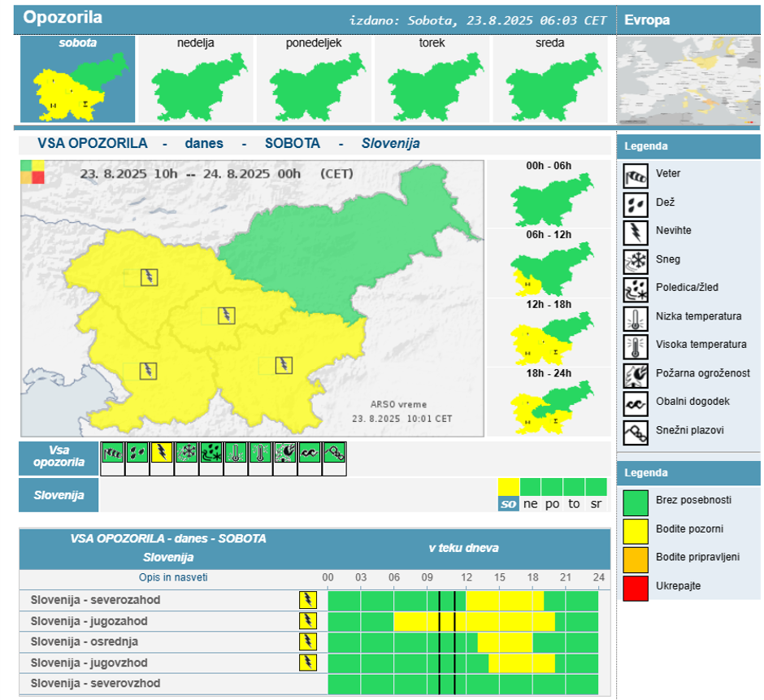Select the low temperature warning filter icon
The image size is (764, 700).
(x=236, y=453)
